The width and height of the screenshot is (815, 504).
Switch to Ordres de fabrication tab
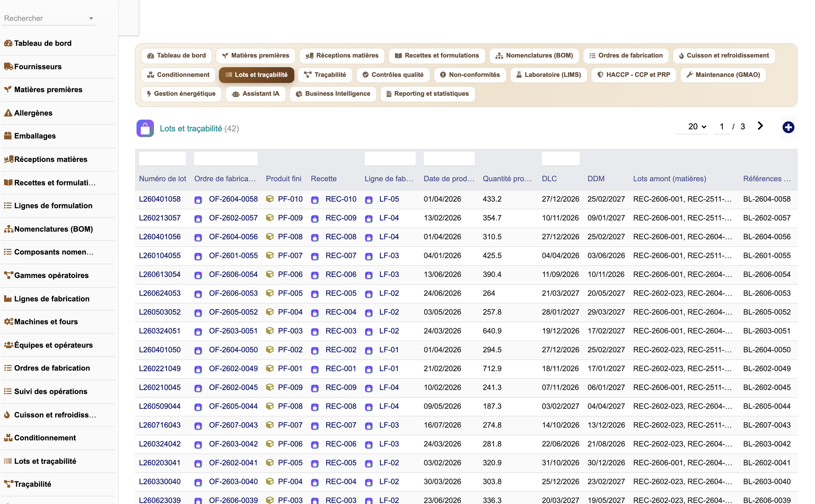[x=626, y=56]
